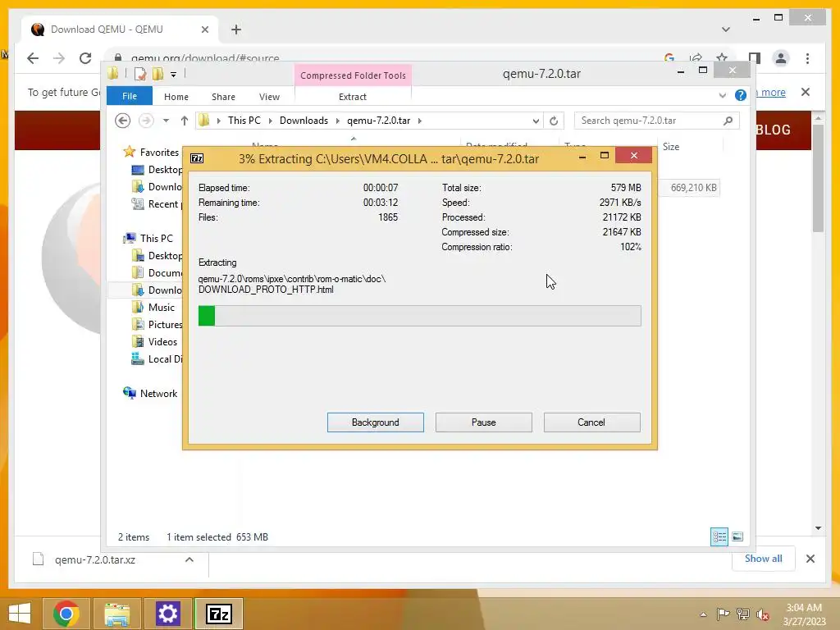Switch to the Share ribbon tab
The height and width of the screenshot is (630, 840).
click(223, 97)
